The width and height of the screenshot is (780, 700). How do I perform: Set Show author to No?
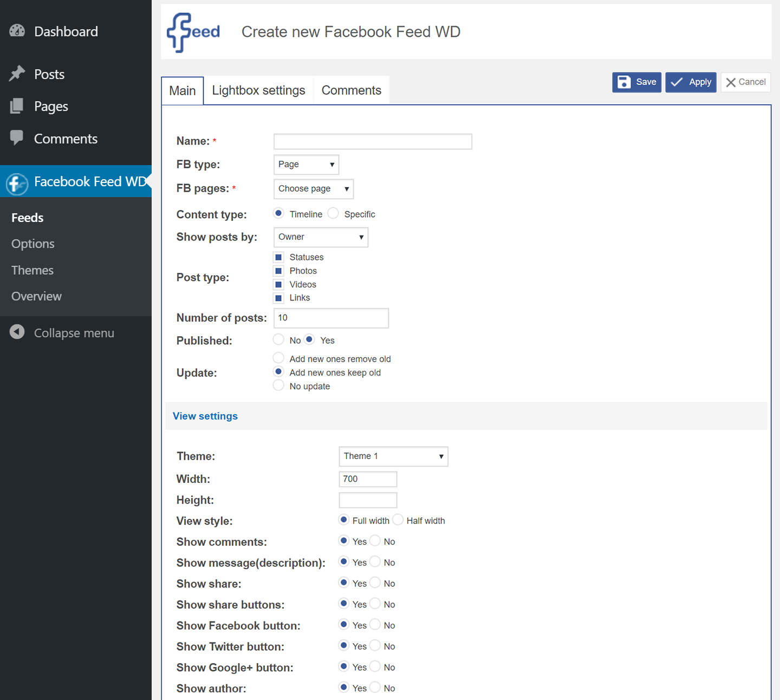[375, 688]
